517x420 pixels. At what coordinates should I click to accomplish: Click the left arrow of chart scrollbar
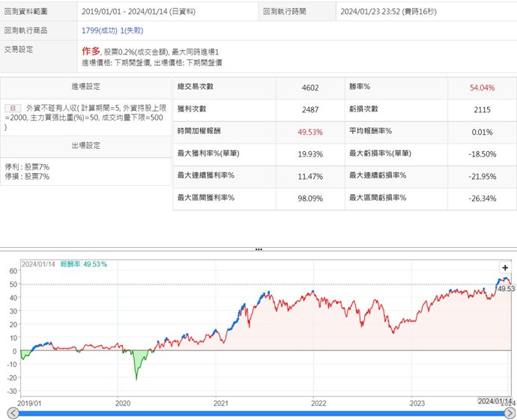12,413
